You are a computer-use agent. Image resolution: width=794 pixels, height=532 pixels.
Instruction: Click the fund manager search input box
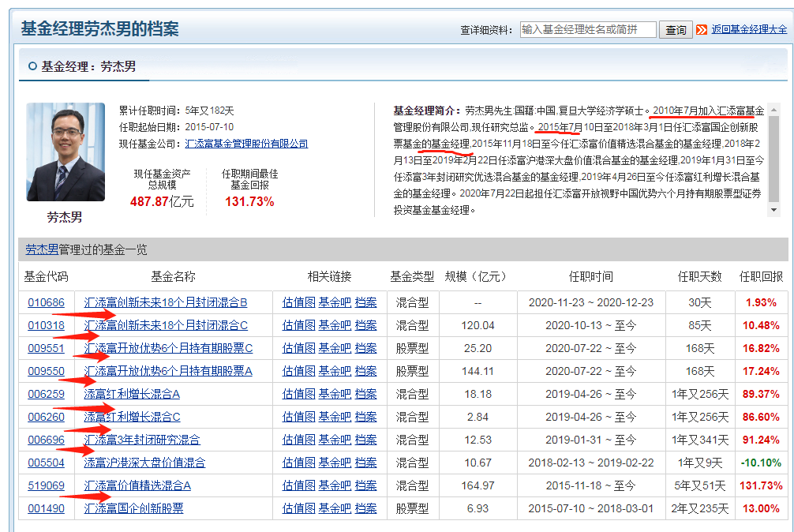[588, 28]
